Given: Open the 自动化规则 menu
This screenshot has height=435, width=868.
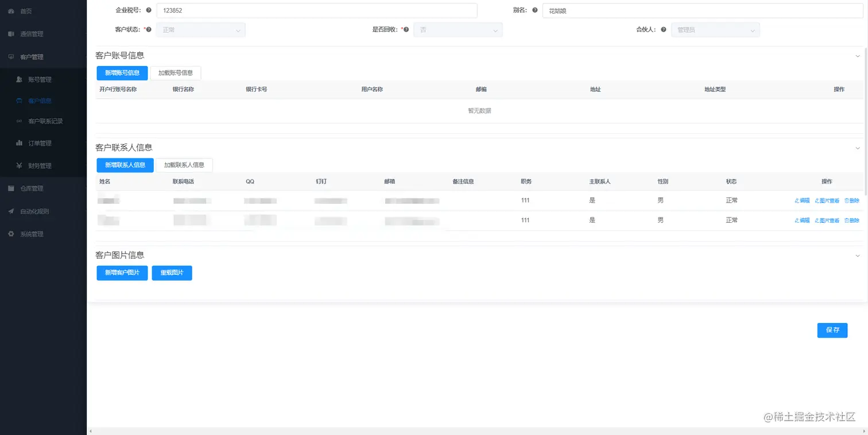Looking at the screenshot, I should tap(43, 211).
